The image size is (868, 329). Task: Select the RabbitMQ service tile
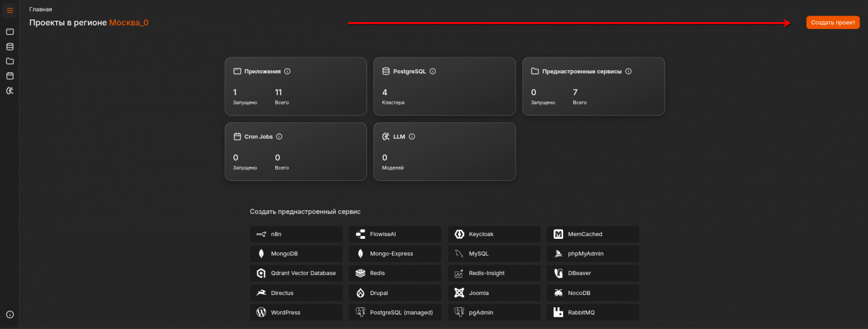pos(593,312)
